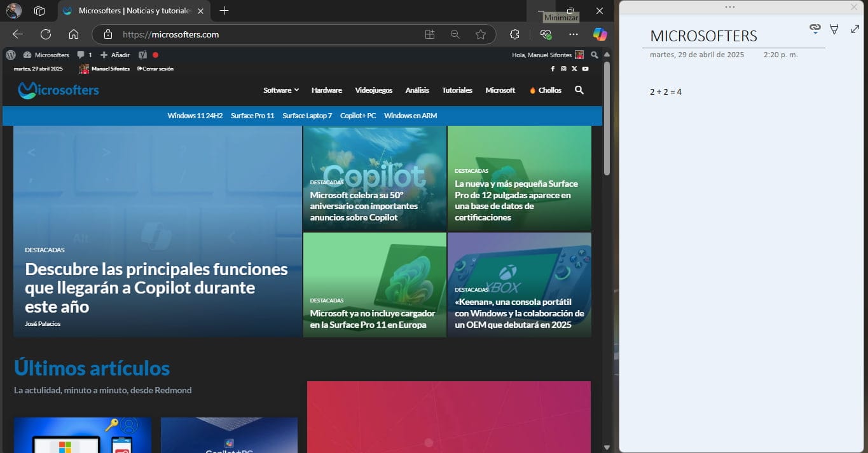The height and width of the screenshot is (453, 868).
Task: Expand OneNote note to full page view
Action: click(855, 29)
